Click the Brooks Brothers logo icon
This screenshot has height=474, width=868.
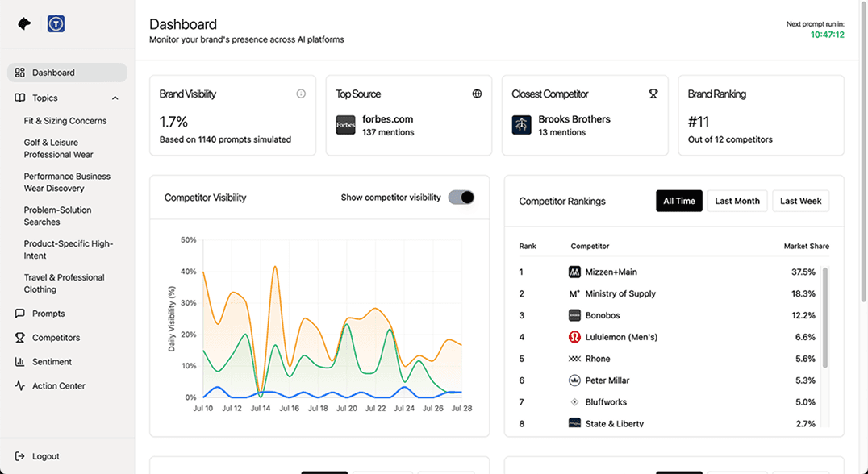[521, 125]
